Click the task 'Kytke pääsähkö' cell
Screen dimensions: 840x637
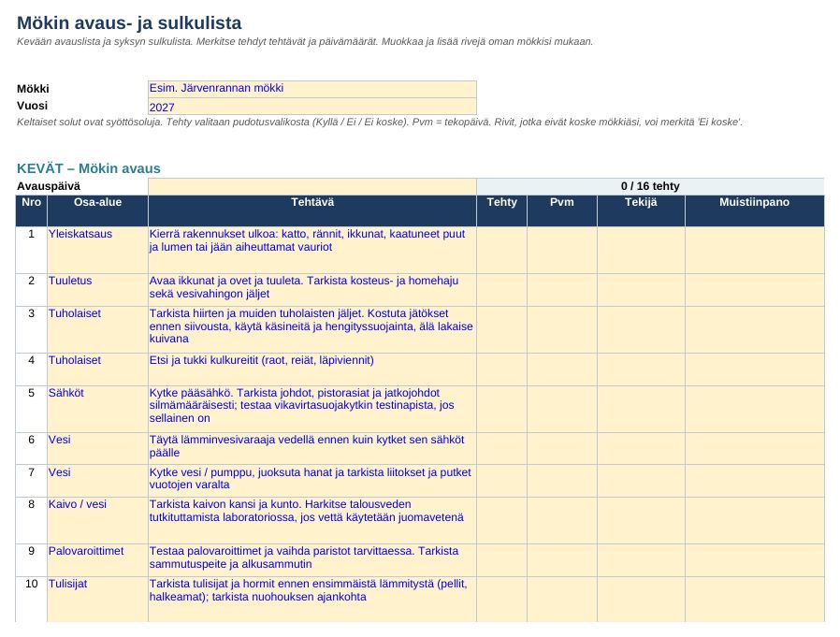[x=312, y=410]
